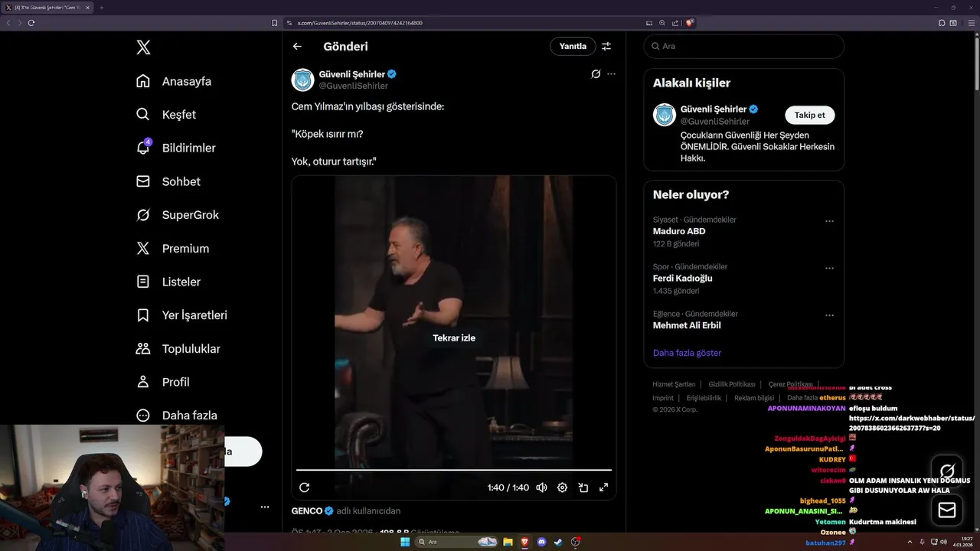Viewport: 980px width, 551px height.
Task: Open floating Grok button
Action: (947, 471)
